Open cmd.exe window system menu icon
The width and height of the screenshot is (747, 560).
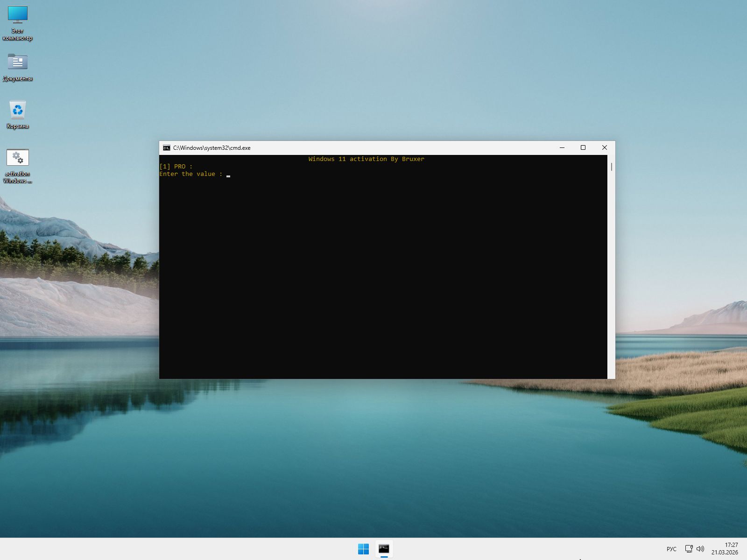coord(167,148)
